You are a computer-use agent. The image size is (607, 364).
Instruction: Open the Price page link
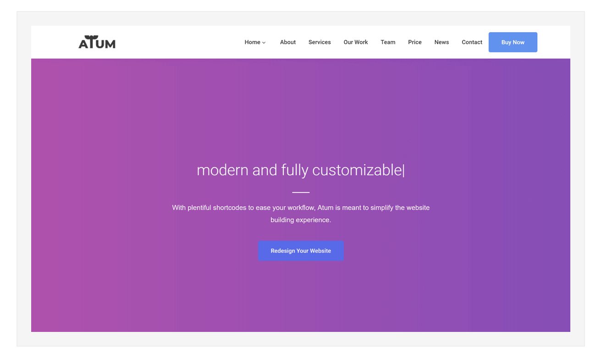[415, 42]
